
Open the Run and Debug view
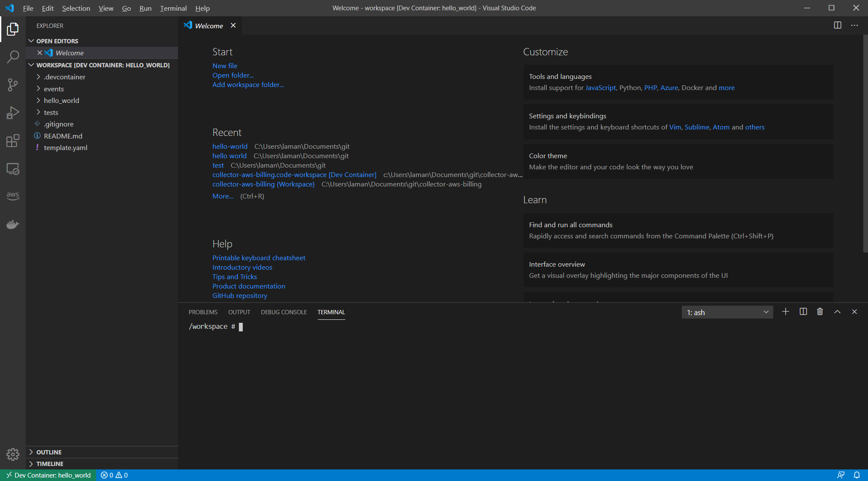coord(13,113)
